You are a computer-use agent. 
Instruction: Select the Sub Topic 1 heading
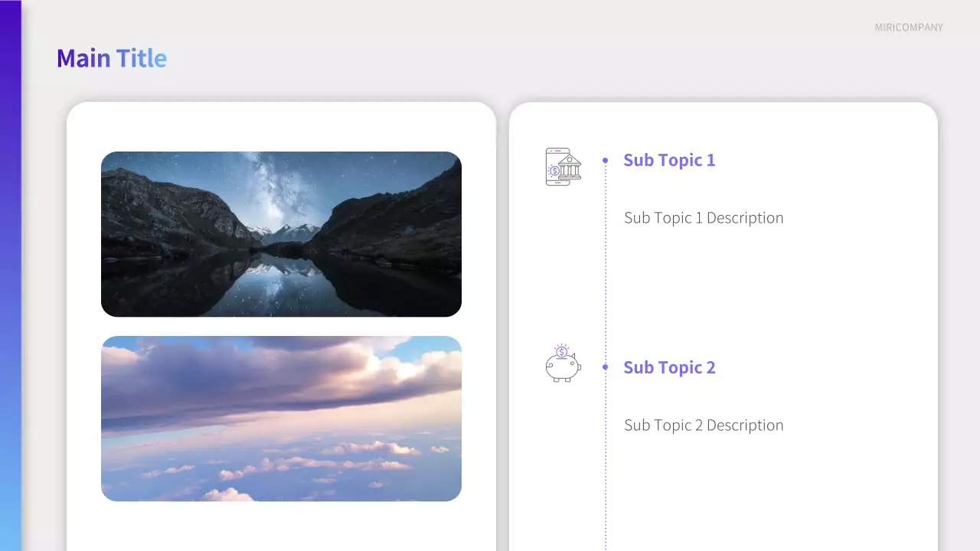[669, 160]
